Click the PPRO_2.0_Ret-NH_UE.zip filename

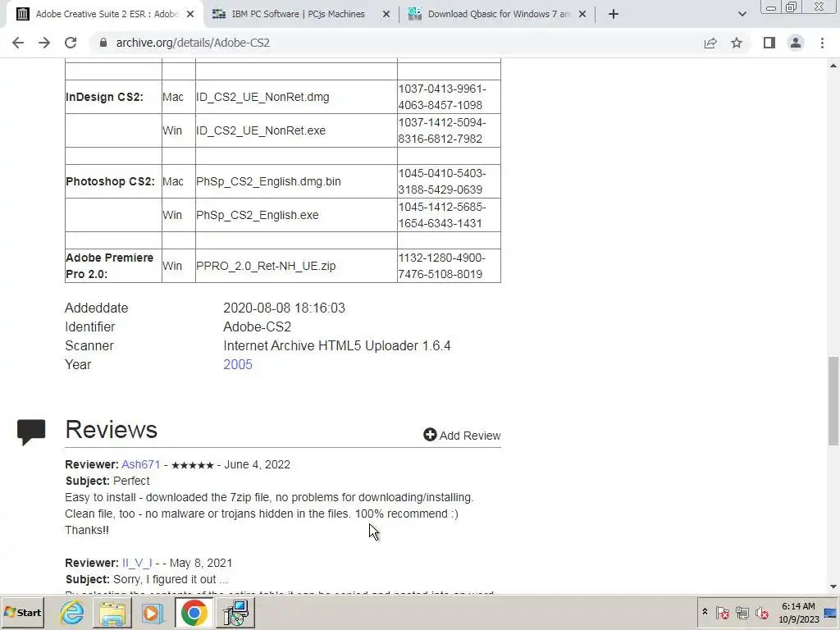pos(266,267)
